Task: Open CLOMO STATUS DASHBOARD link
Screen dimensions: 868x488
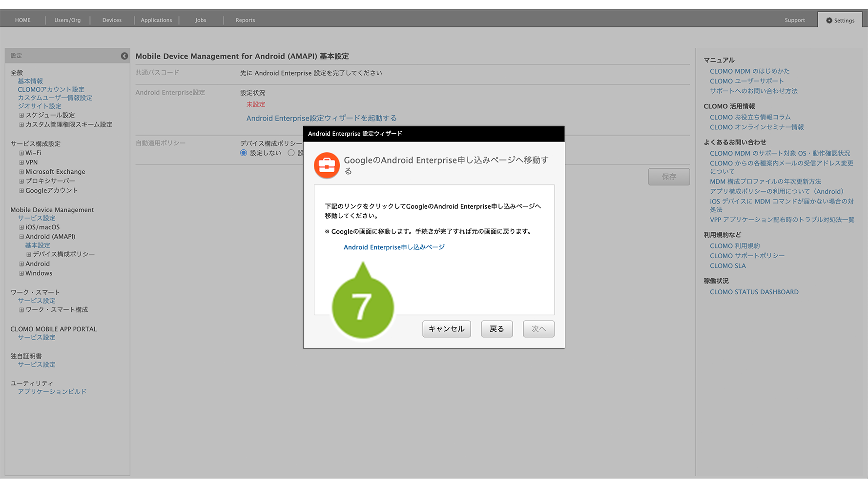Action: point(754,292)
